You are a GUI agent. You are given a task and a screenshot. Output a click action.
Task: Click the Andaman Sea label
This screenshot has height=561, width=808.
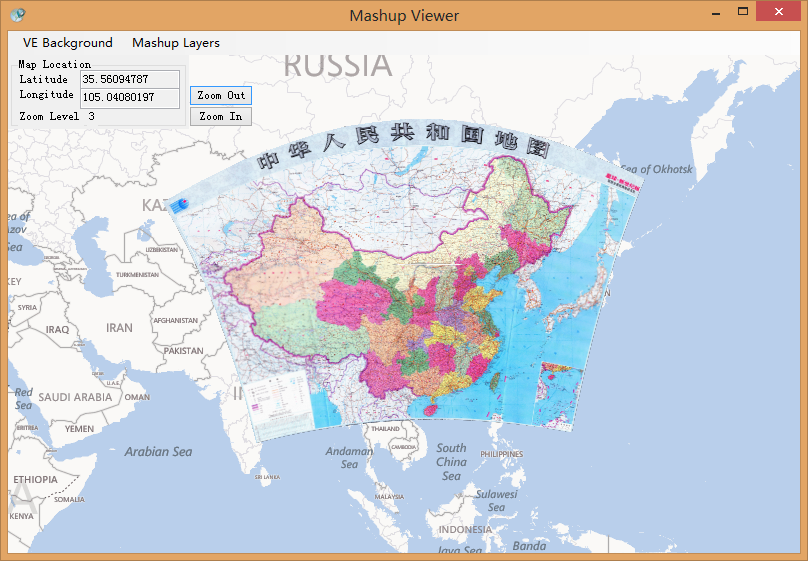(x=349, y=458)
